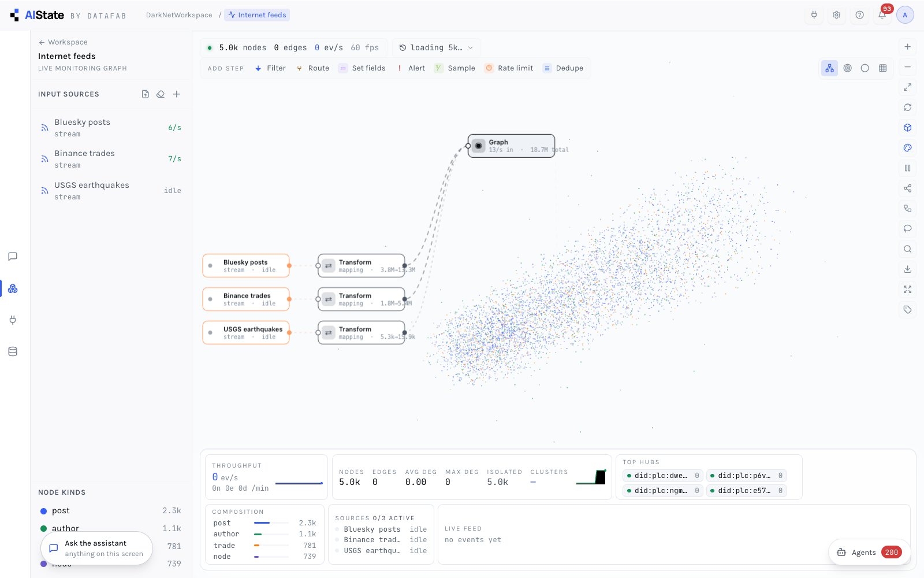Switch to the radial layout icon
Screen dimensions: 924x578
847,68
